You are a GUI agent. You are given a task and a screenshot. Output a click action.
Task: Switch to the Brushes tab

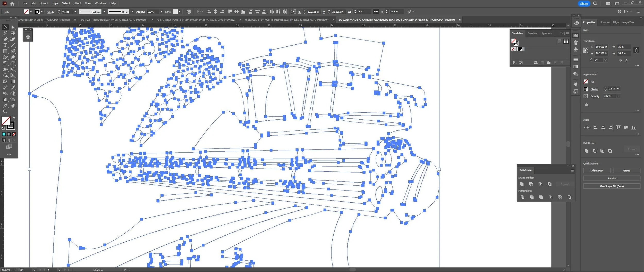coord(532,33)
